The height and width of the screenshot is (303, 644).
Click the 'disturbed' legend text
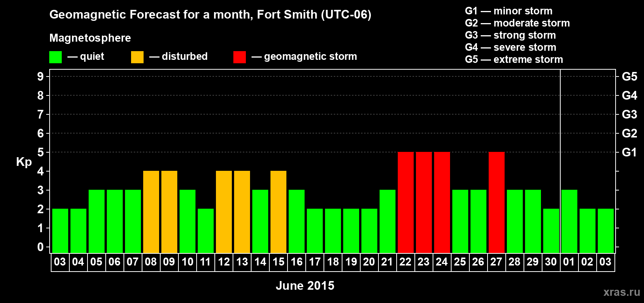click(x=185, y=56)
